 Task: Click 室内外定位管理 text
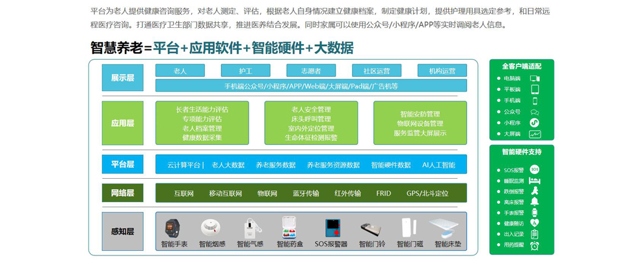(311, 128)
